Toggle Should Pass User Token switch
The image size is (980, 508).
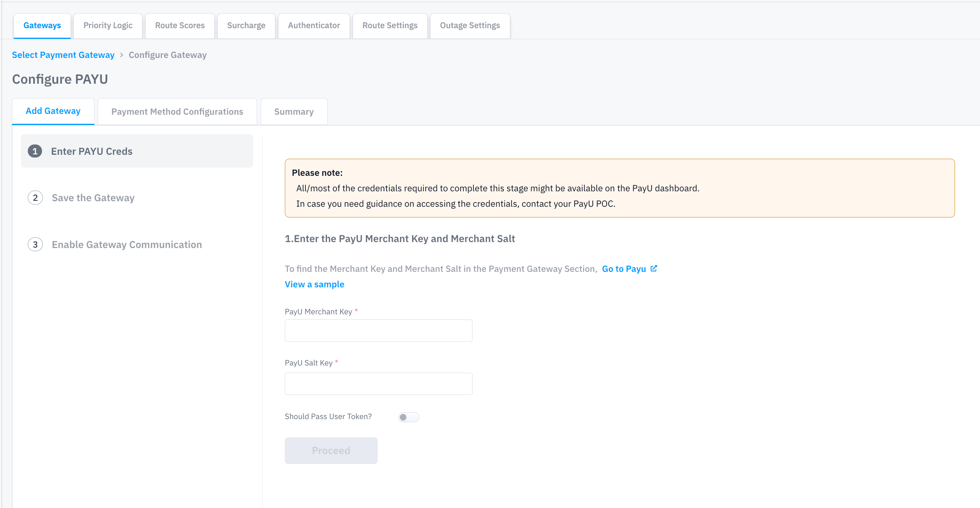[408, 417]
